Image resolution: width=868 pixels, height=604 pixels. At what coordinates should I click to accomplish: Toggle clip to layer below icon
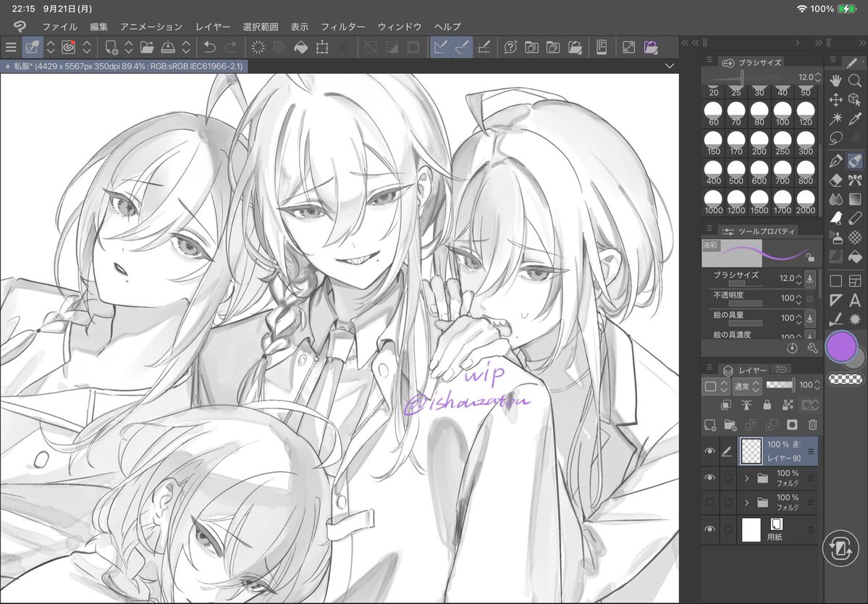pyautogui.click(x=725, y=406)
